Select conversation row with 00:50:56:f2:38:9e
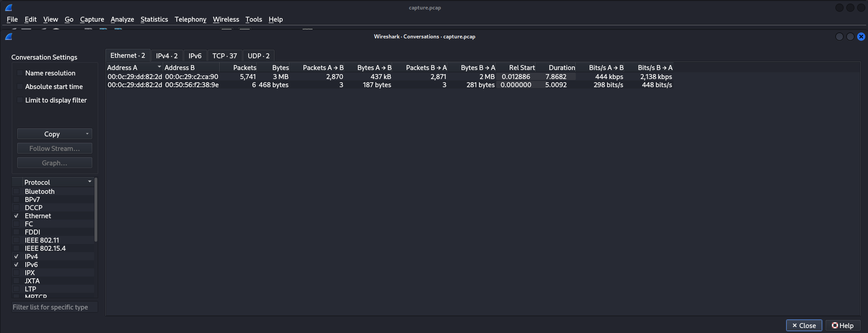Screen dimensions: 868x333 390,85
